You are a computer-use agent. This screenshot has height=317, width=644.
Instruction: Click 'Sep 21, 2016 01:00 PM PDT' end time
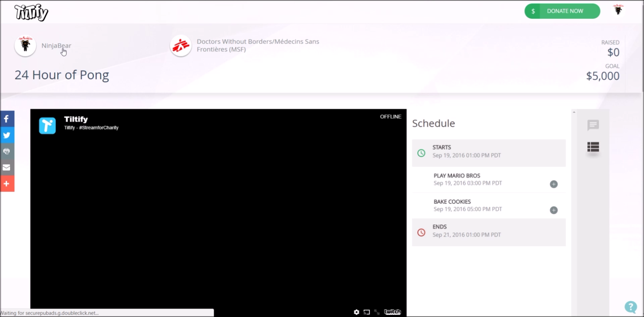coord(467,235)
